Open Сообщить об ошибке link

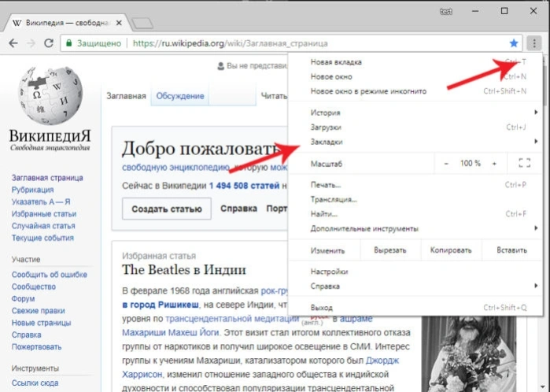click(50, 275)
